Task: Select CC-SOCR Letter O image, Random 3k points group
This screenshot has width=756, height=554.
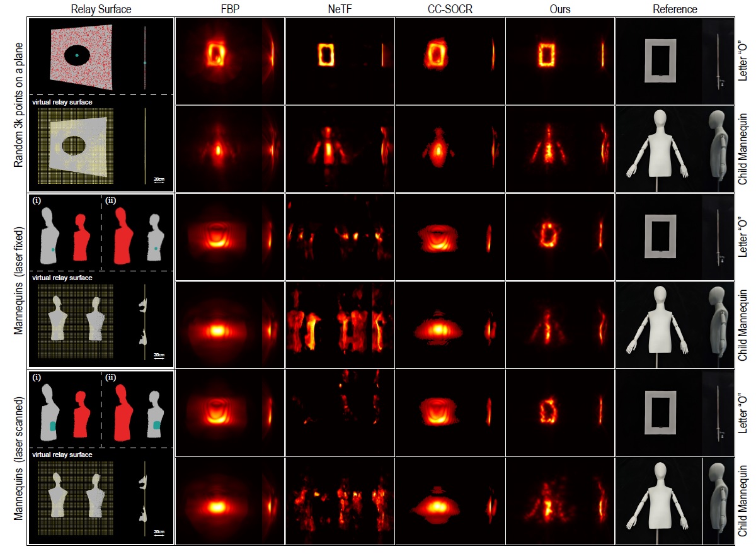Action: pos(450,60)
